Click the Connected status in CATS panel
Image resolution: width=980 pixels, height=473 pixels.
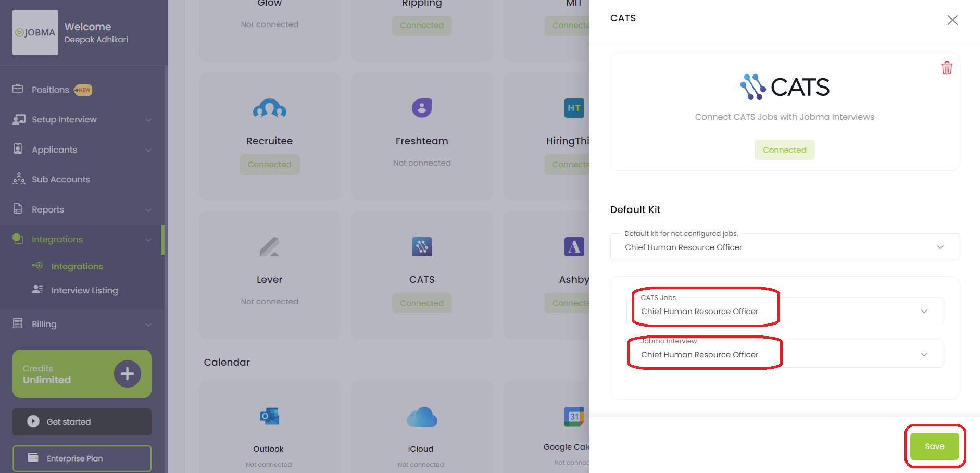[x=785, y=150]
